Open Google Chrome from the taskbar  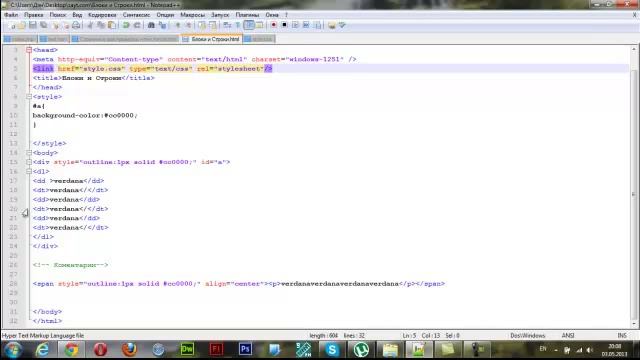pyautogui.click(x=71, y=349)
